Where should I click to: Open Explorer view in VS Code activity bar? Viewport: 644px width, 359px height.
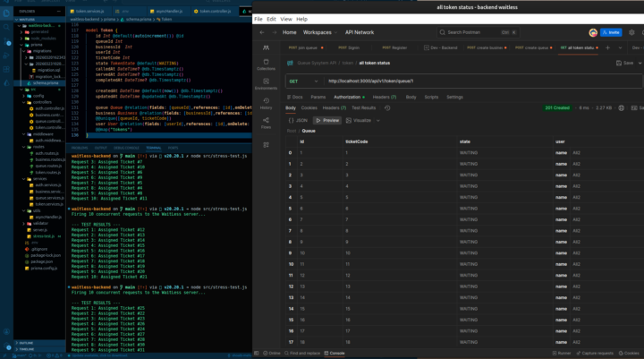6,13
